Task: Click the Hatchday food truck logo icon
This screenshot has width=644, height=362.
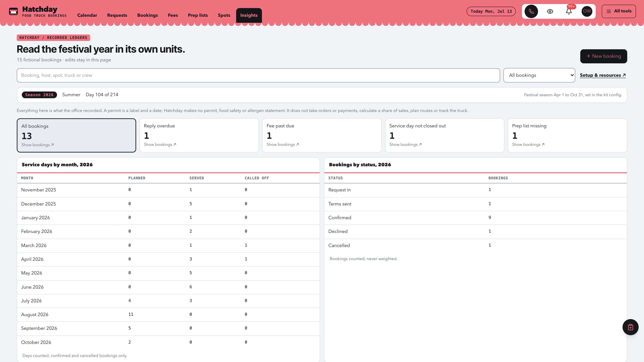Action: [x=13, y=12]
